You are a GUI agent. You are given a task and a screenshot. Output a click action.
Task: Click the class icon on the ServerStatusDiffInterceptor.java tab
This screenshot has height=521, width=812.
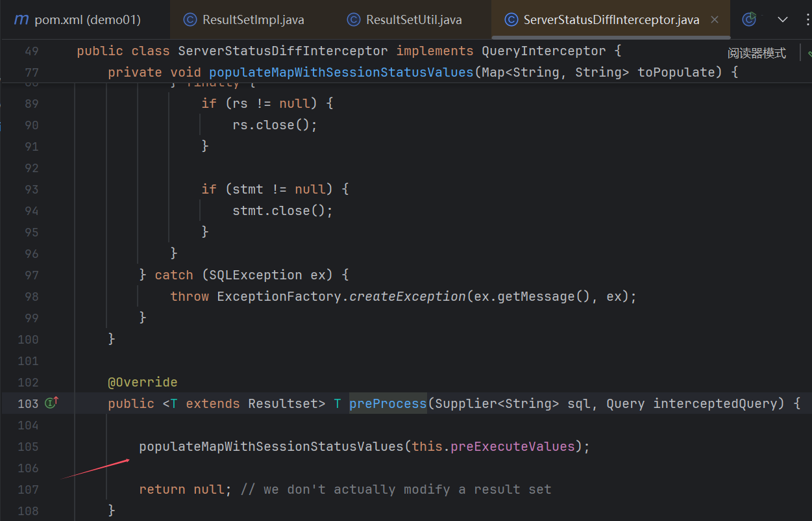[511, 19]
